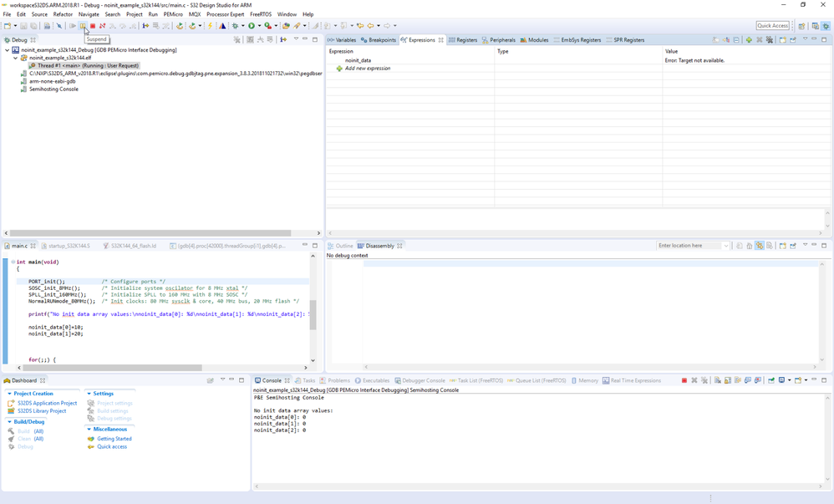Image resolution: width=834 pixels, height=504 pixels.
Task: Click the green Run button in the toolbar
Action: 252,26
